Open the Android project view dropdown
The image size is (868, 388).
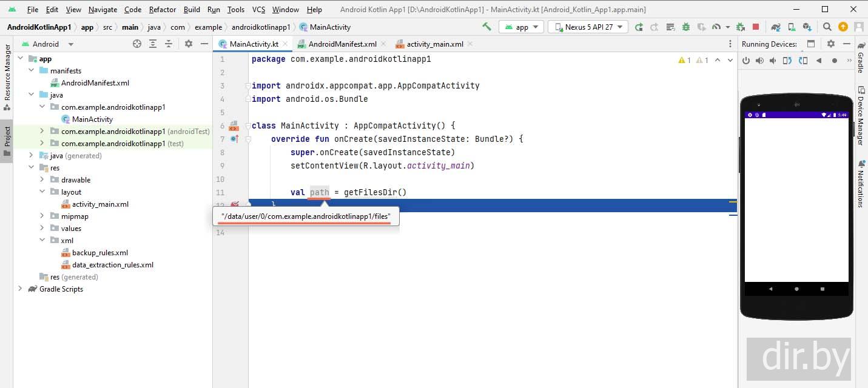click(x=47, y=44)
